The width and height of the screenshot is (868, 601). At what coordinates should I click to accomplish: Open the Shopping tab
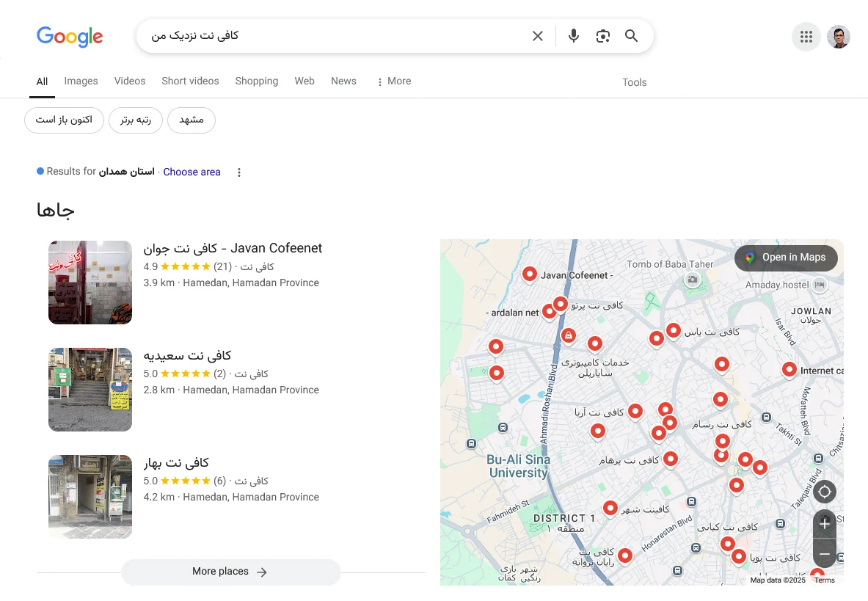257,81
